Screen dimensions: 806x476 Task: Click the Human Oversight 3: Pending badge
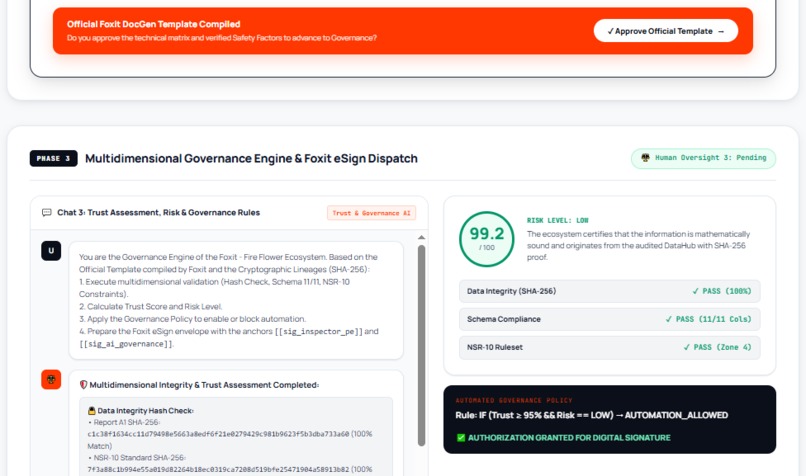pos(703,158)
